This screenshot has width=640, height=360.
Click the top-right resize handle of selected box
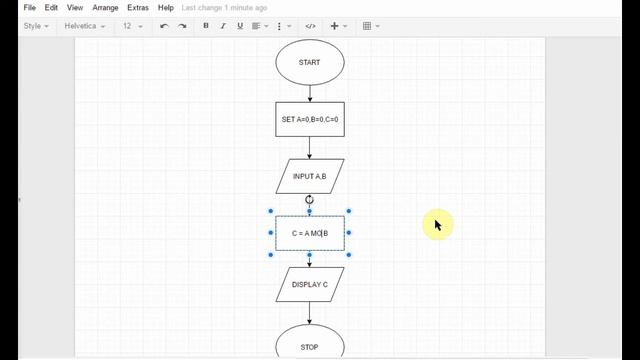tap(349, 211)
